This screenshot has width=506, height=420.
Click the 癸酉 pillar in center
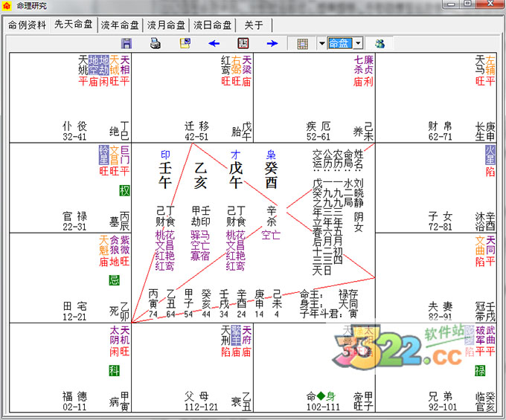click(271, 175)
